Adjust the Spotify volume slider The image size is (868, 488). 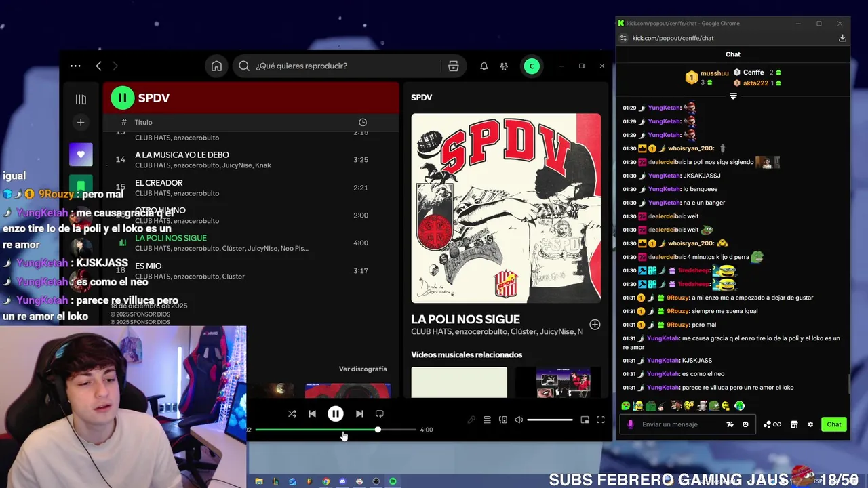[550, 420]
